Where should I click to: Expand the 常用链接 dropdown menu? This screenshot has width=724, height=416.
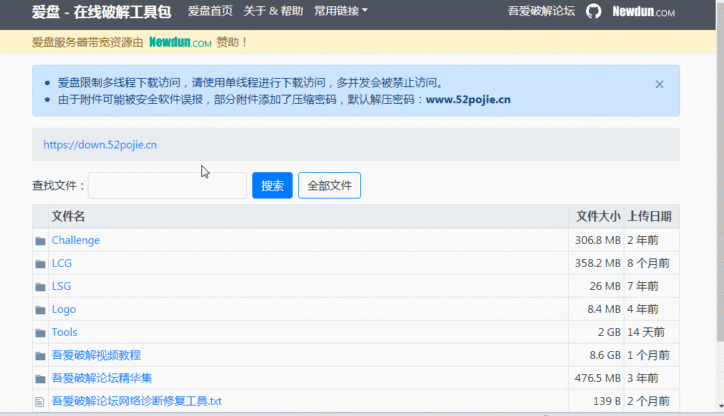coord(340,11)
